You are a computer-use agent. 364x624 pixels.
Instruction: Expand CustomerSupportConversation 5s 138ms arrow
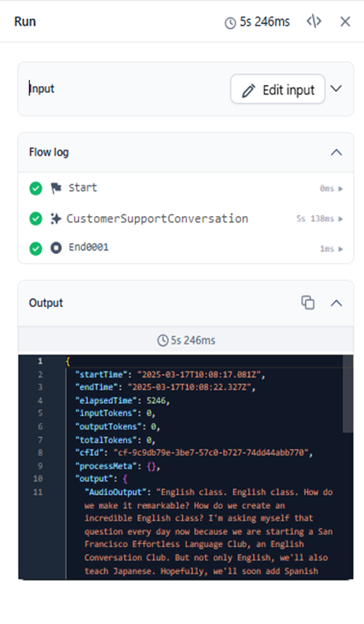tap(341, 218)
